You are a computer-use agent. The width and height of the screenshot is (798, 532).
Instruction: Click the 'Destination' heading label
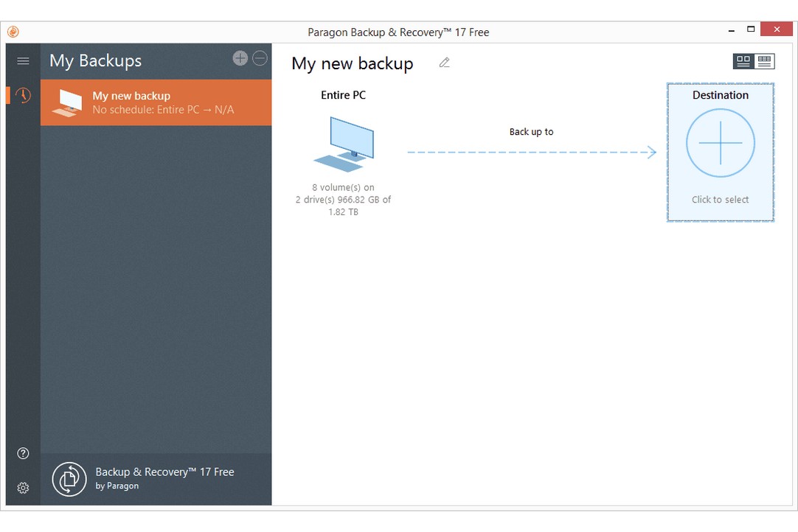click(x=720, y=95)
